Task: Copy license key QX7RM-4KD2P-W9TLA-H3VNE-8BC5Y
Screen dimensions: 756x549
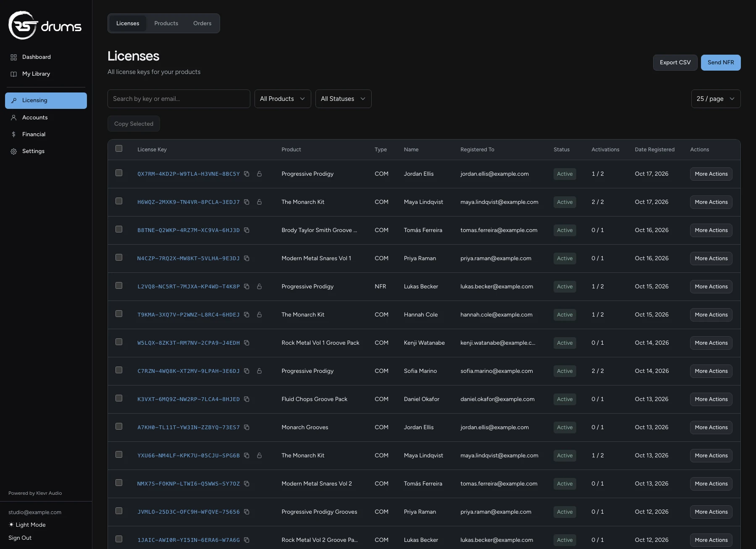Action: coord(247,174)
